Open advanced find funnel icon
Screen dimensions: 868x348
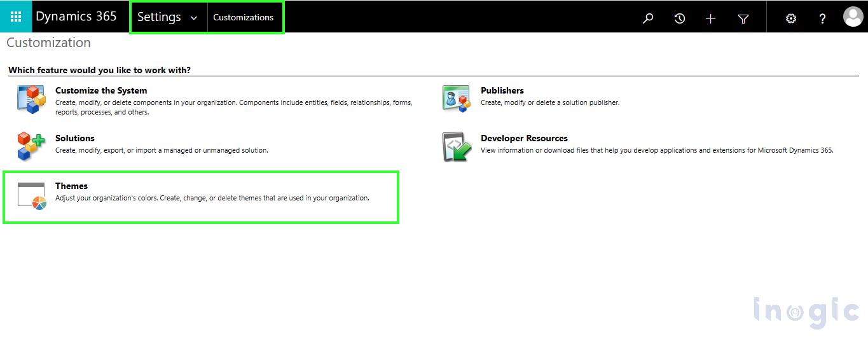pos(743,19)
